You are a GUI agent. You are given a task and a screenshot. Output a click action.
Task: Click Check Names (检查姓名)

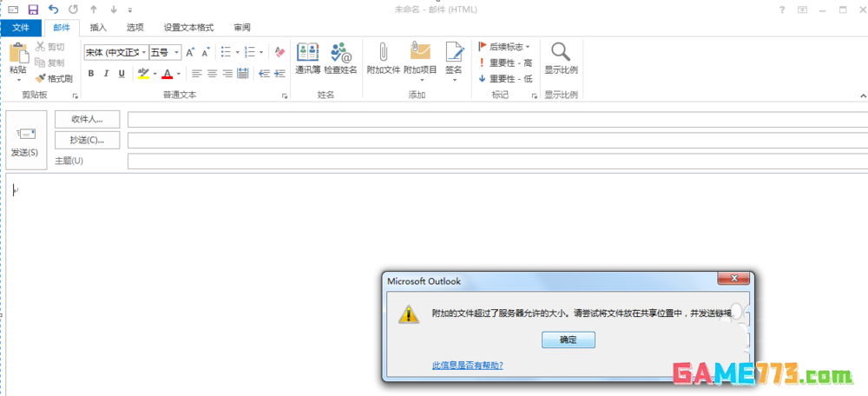(340, 59)
